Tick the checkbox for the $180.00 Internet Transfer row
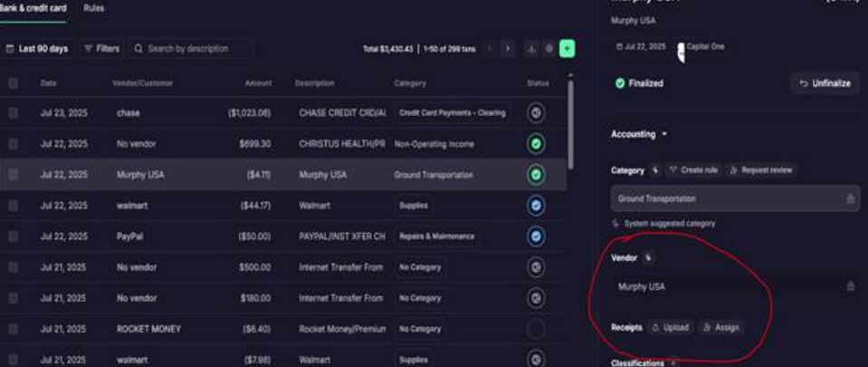 click(14, 298)
